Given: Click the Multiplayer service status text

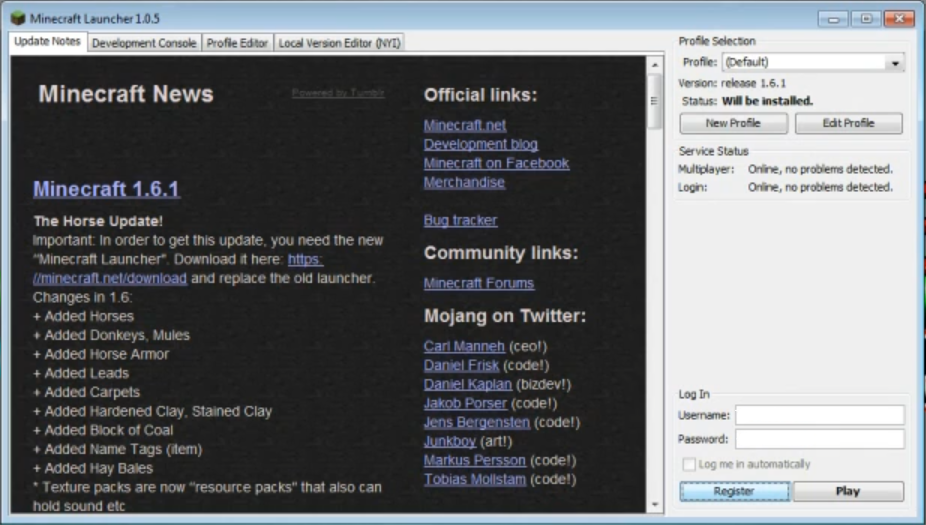Looking at the screenshot, I should pos(820,169).
